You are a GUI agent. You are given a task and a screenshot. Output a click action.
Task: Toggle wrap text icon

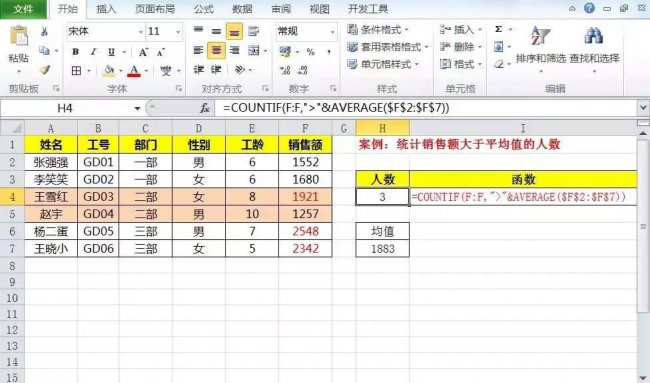coord(253,31)
